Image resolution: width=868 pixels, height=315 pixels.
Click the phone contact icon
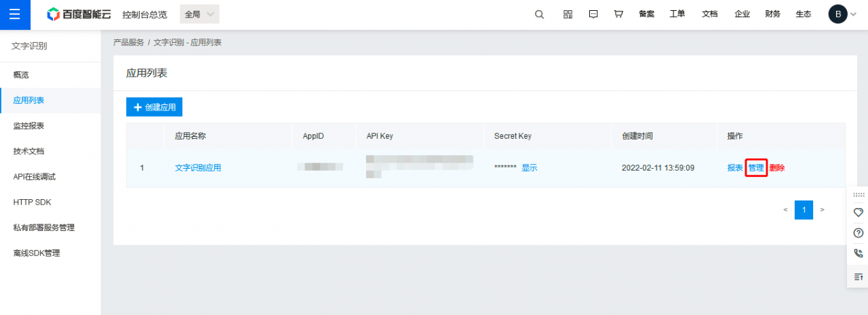point(858,253)
